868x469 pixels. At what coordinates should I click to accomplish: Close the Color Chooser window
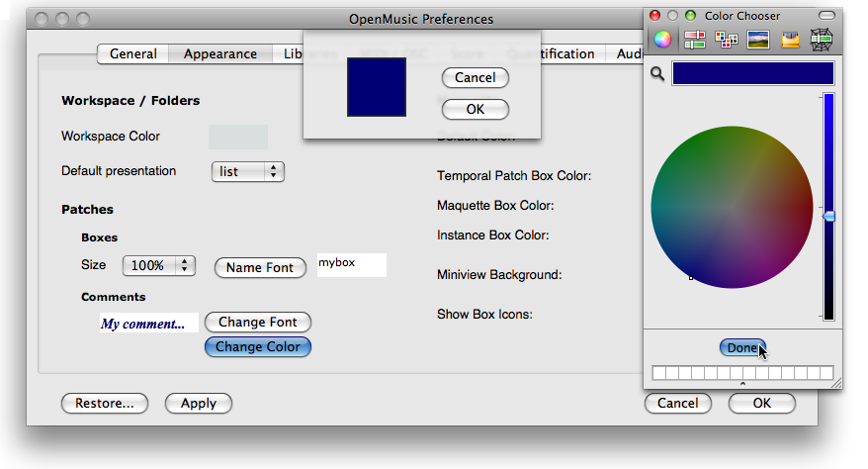click(x=654, y=16)
